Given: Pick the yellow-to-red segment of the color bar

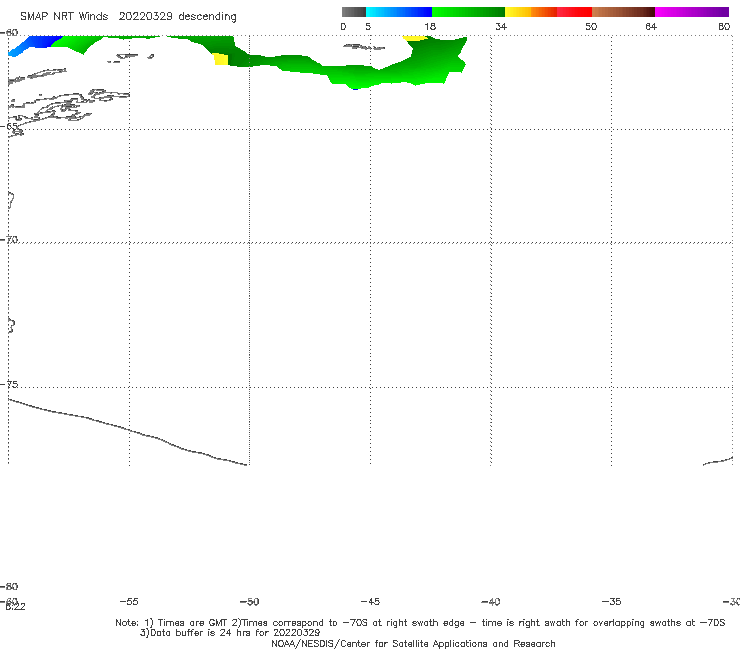Looking at the screenshot, I should (x=548, y=12).
